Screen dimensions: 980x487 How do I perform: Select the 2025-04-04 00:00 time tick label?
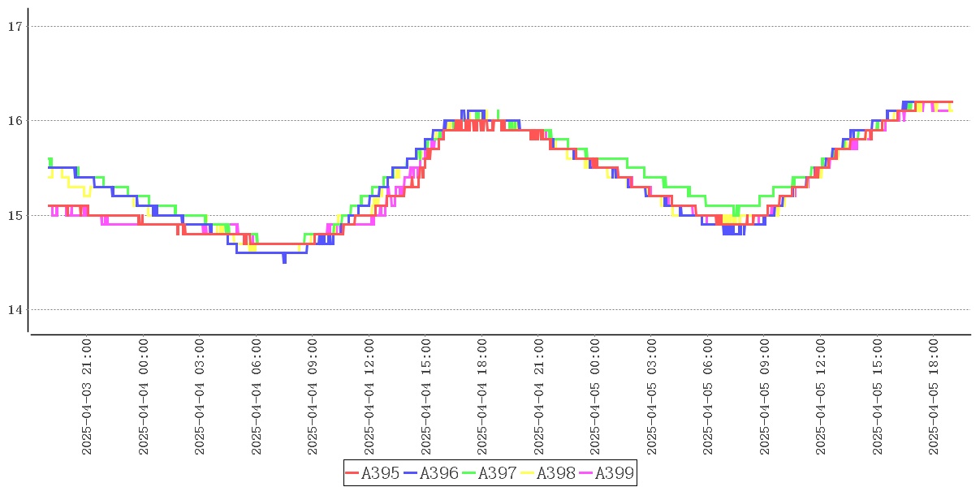144,397
